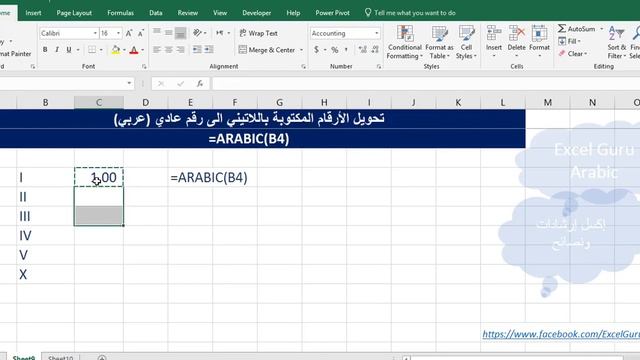Screen dimensions: 640x360
Task: Apply the yellow fill color
Action: tap(116, 50)
